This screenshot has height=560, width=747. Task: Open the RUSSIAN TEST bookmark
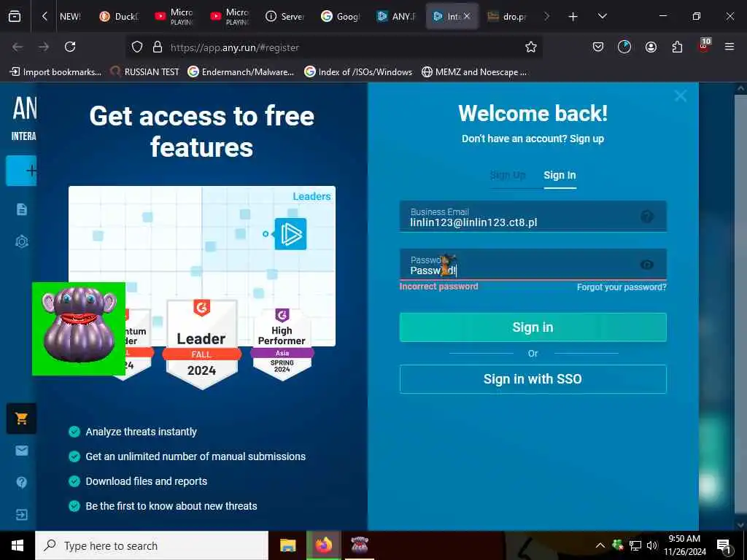[x=145, y=72]
